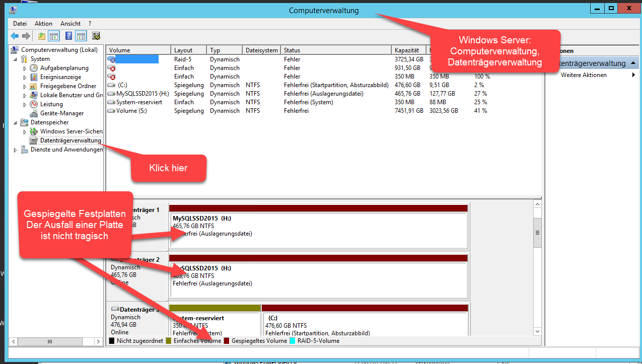Expand the Lokale Benutzer und Gruppen node
Screen dimensions: 642x364
(25, 96)
